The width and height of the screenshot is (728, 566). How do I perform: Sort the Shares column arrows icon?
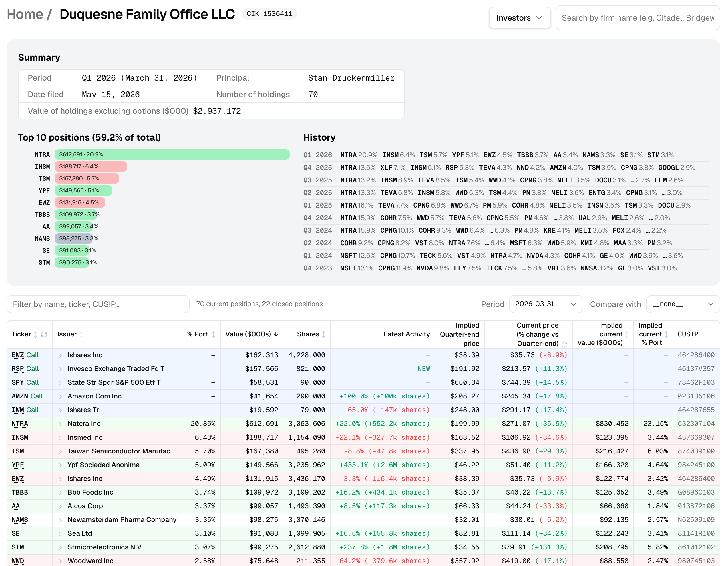coord(323,334)
